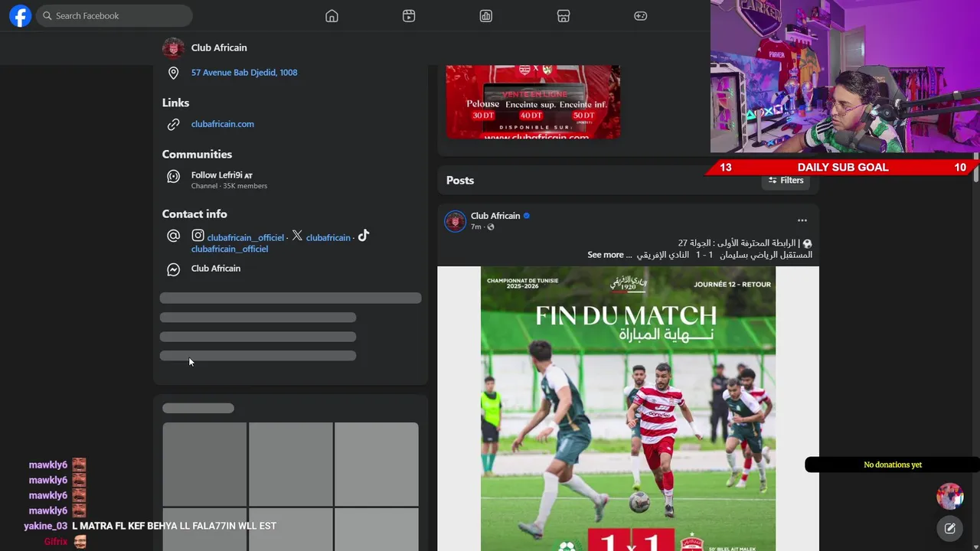Screen dimensions: 980x551
Task: Open the Gaming tab icon
Action: coord(641,16)
